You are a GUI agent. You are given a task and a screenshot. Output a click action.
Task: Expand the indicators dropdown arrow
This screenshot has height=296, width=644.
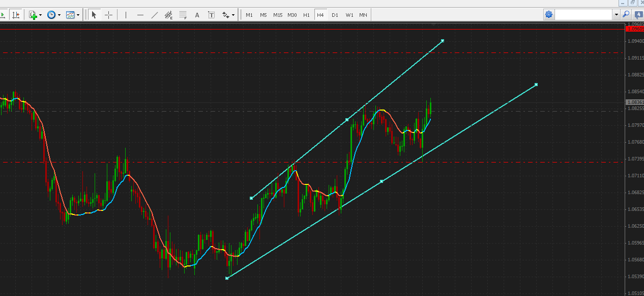point(41,15)
